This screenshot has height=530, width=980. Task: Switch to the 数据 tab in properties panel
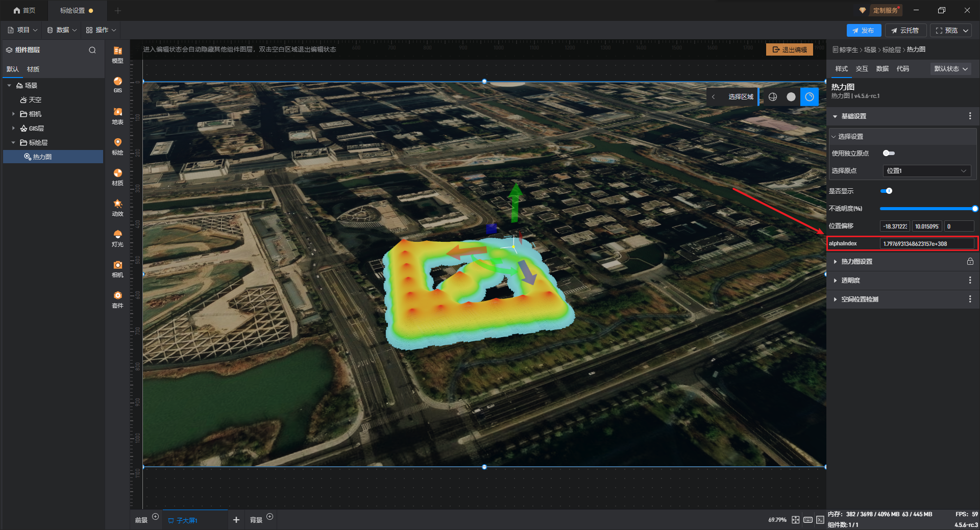point(882,69)
